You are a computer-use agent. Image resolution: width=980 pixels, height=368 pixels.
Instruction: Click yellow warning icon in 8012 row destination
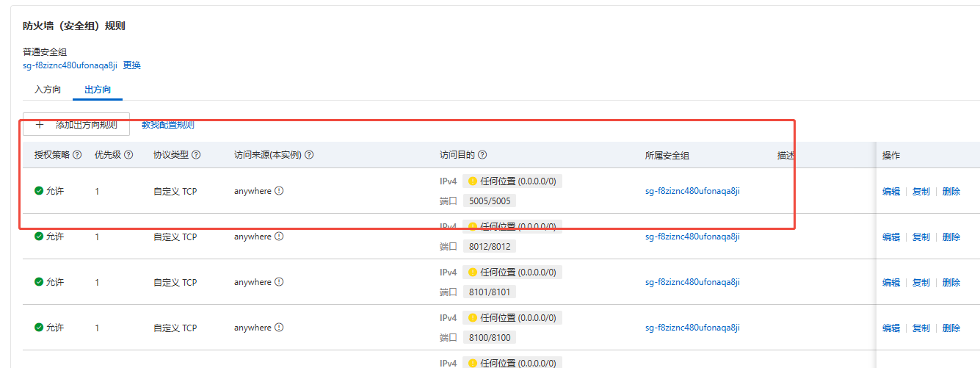point(473,226)
